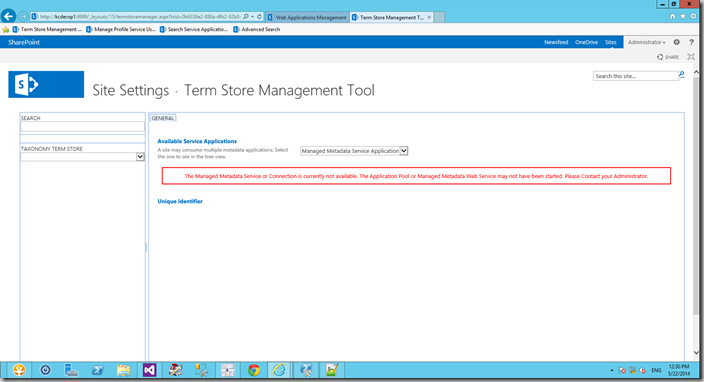This screenshot has height=382, width=704.
Task: Open Sites in the suite bar
Action: (x=611, y=42)
